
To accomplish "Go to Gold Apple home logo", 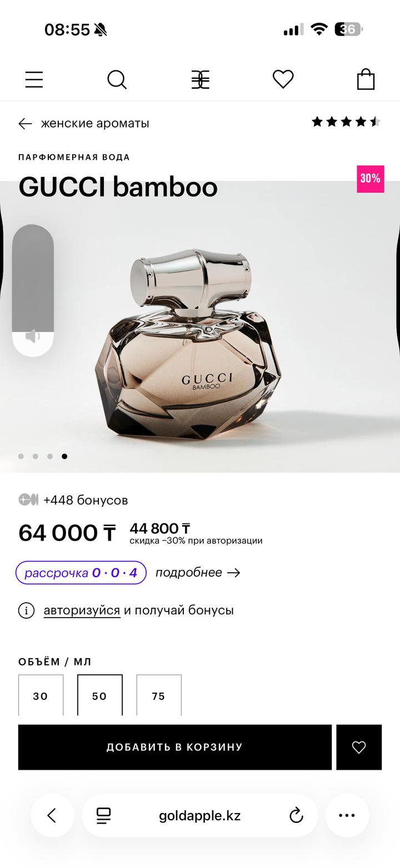I will pyautogui.click(x=200, y=80).
